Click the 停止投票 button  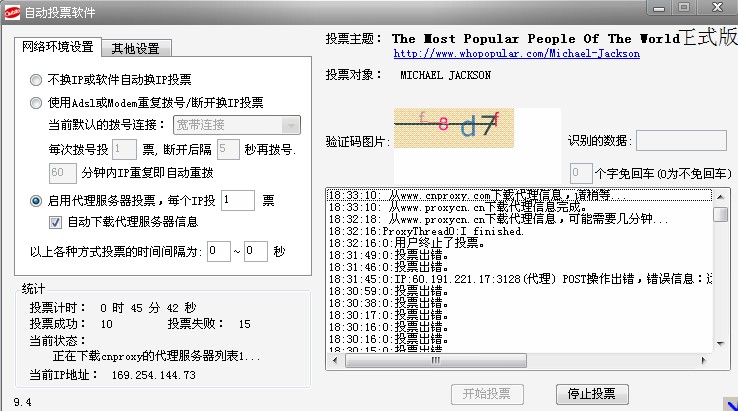pyautogui.click(x=592, y=394)
